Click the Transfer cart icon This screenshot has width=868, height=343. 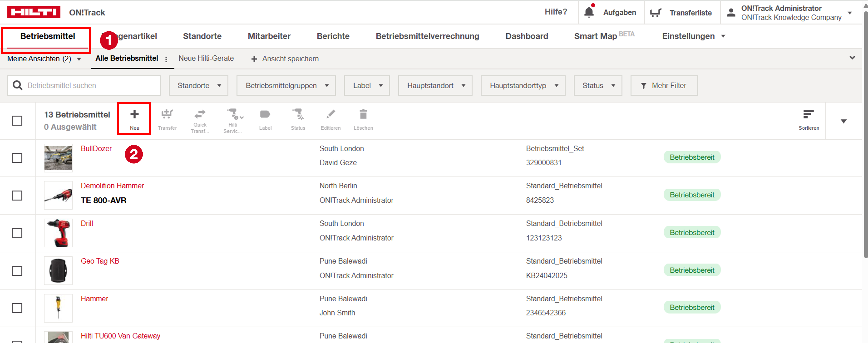167,115
